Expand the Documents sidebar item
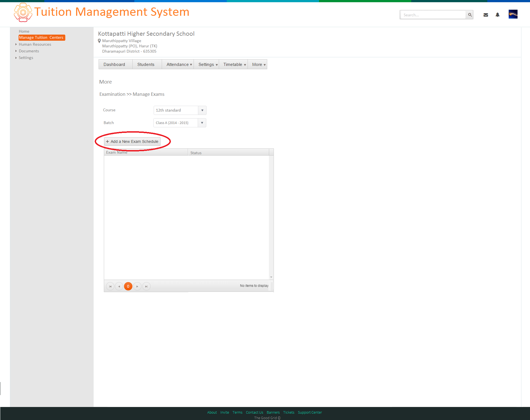530x420 pixels. click(29, 51)
